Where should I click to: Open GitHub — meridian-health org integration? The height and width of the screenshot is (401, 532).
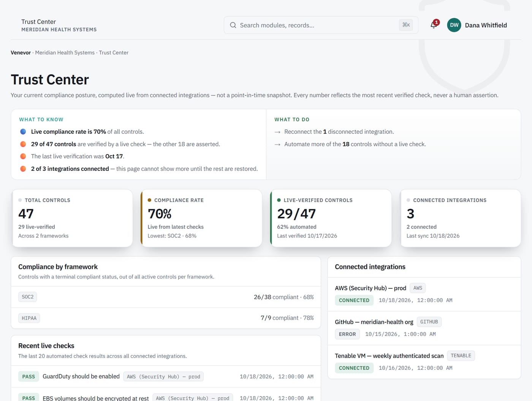(x=374, y=322)
